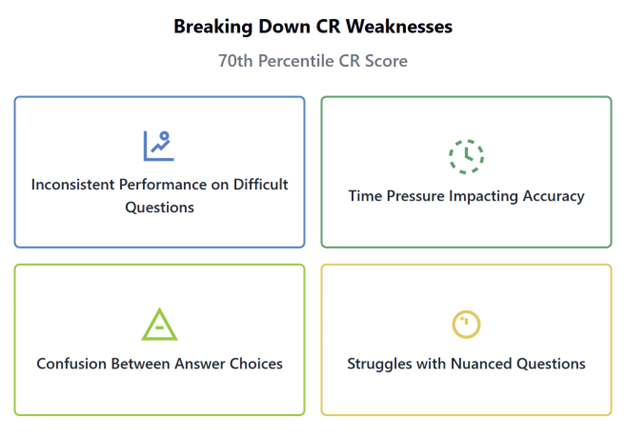Click empty space below label in light green card

159,394
